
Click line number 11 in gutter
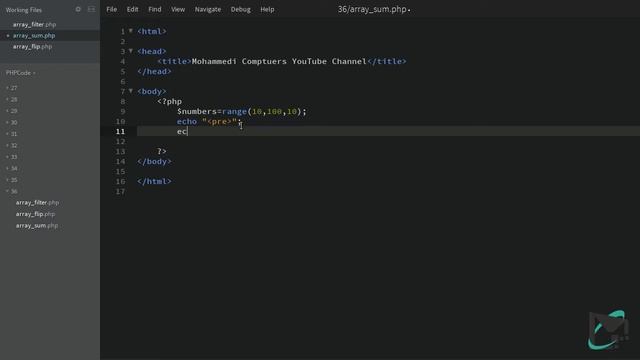(120, 131)
